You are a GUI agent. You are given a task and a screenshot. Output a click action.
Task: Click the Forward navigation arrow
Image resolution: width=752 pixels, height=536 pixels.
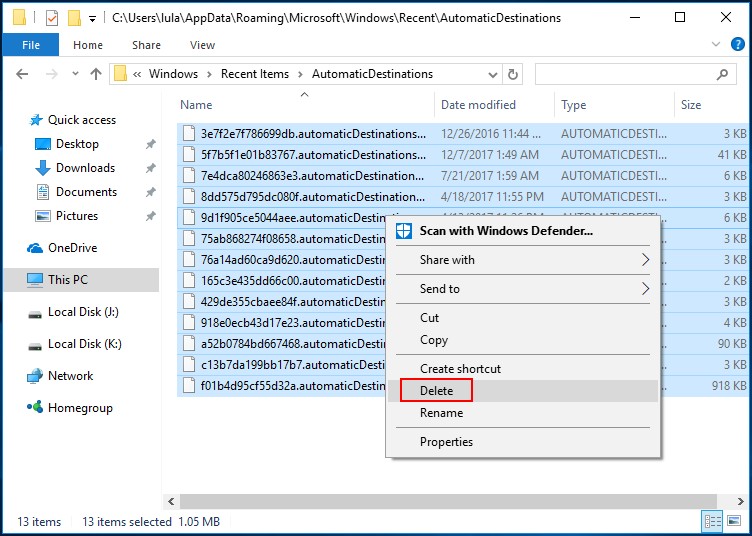[51, 74]
